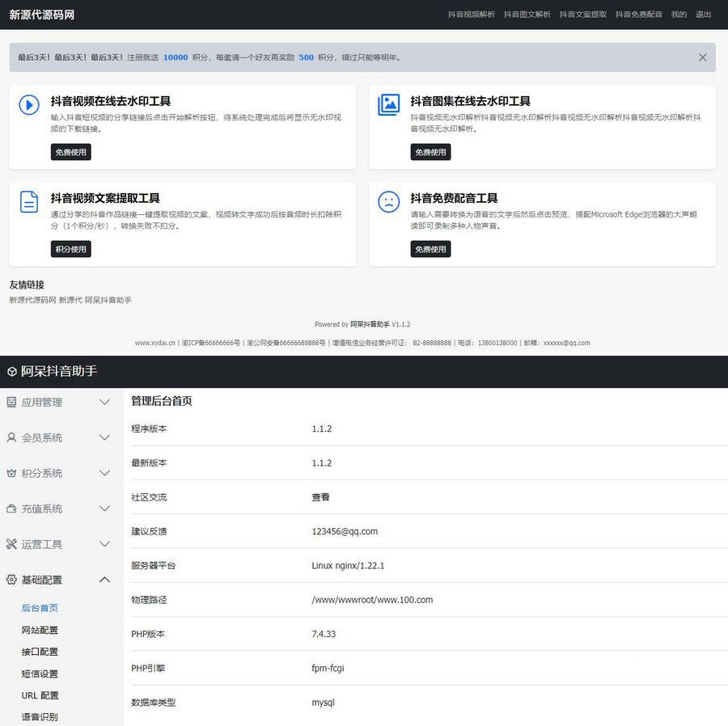Click the www.xydai.cn footer link

coord(155,343)
